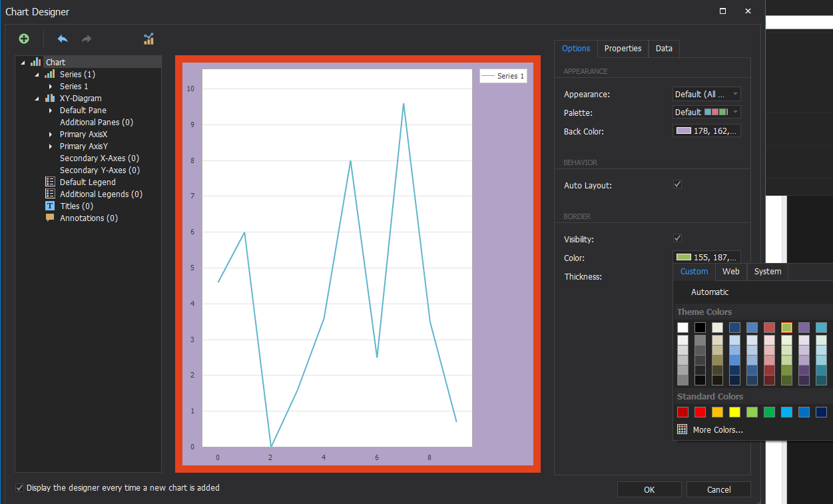
Task: Expand the Series 1 tree node
Action: [x=51, y=86]
